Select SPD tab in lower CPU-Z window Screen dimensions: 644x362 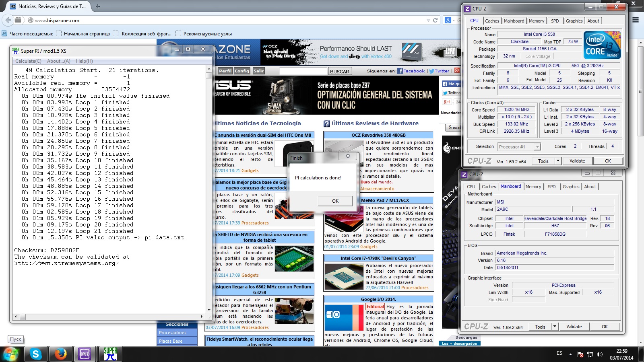(551, 187)
